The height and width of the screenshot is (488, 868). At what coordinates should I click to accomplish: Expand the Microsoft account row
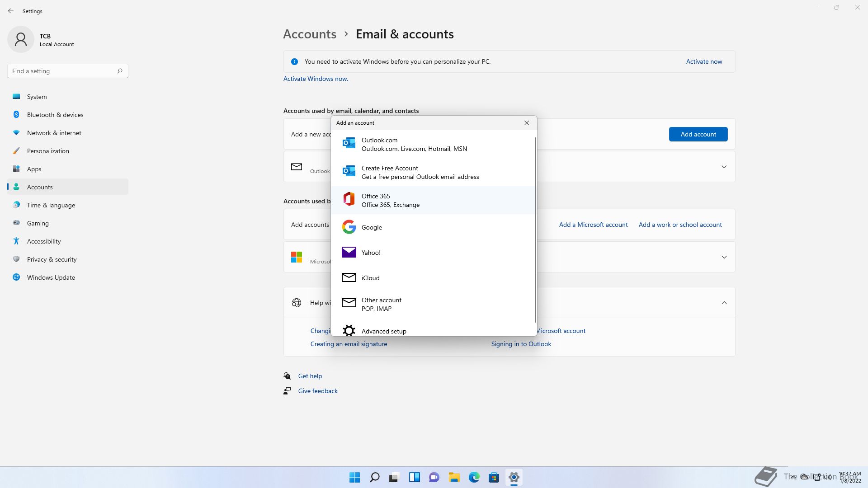click(724, 257)
